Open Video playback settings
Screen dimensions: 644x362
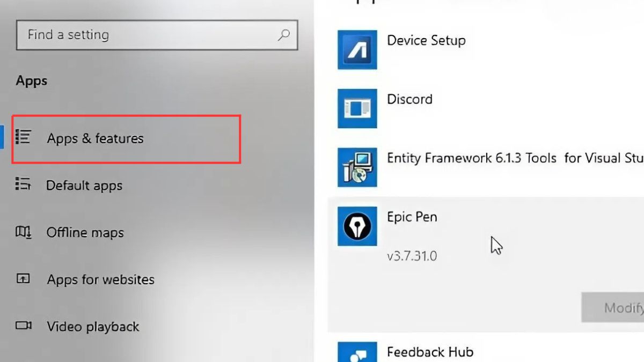click(93, 327)
